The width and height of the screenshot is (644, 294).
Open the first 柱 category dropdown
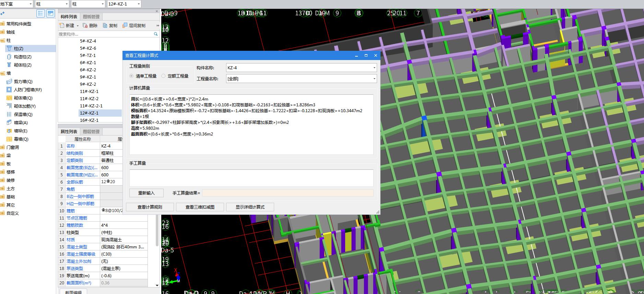(x=67, y=4)
